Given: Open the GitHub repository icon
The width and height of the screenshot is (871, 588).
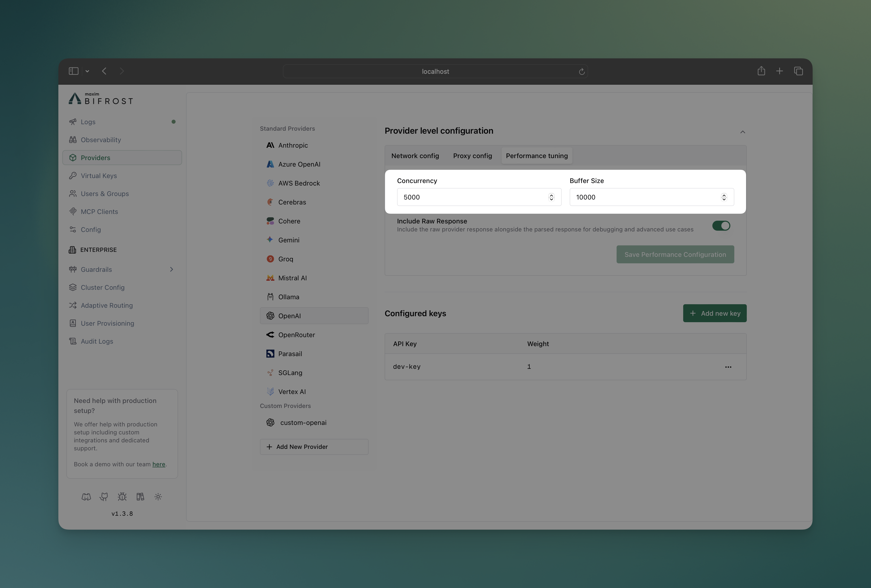Looking at the screenshot, I should pyautogui.click(x=104, y=496).
